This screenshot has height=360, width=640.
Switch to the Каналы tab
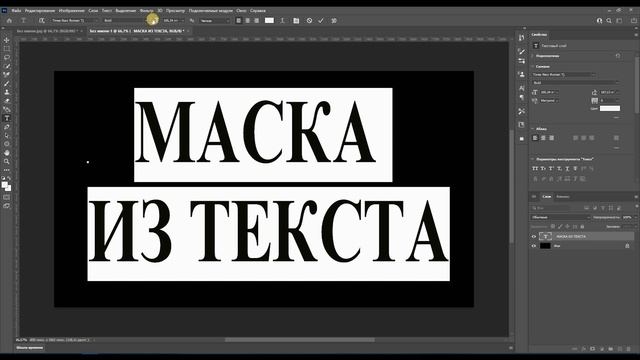coord(563,197)
